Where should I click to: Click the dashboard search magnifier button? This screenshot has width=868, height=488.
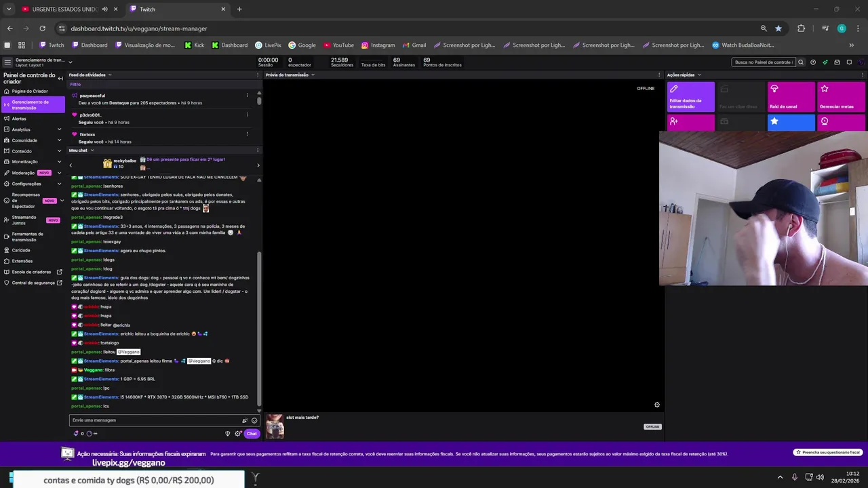click(801, 62)
